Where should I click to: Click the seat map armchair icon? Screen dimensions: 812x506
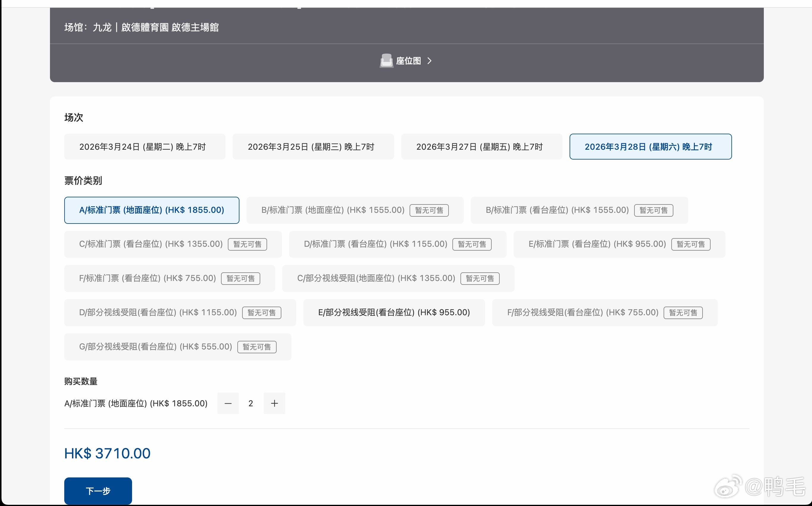pos(386,61)
